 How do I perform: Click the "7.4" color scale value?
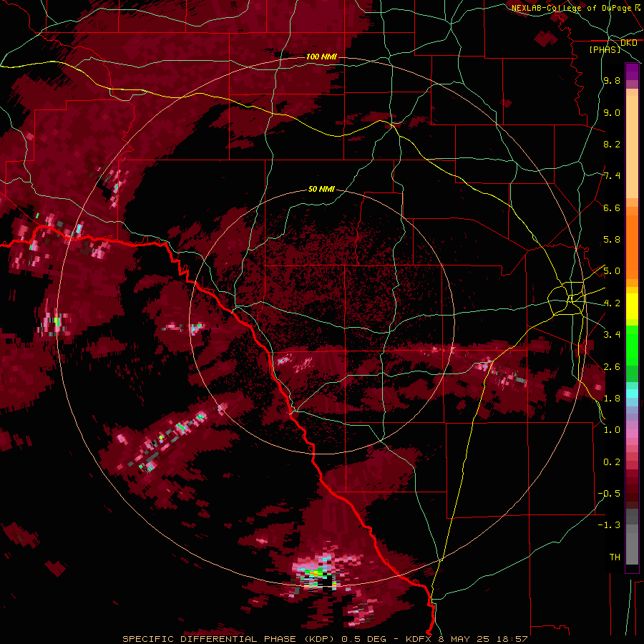point(612,176)
